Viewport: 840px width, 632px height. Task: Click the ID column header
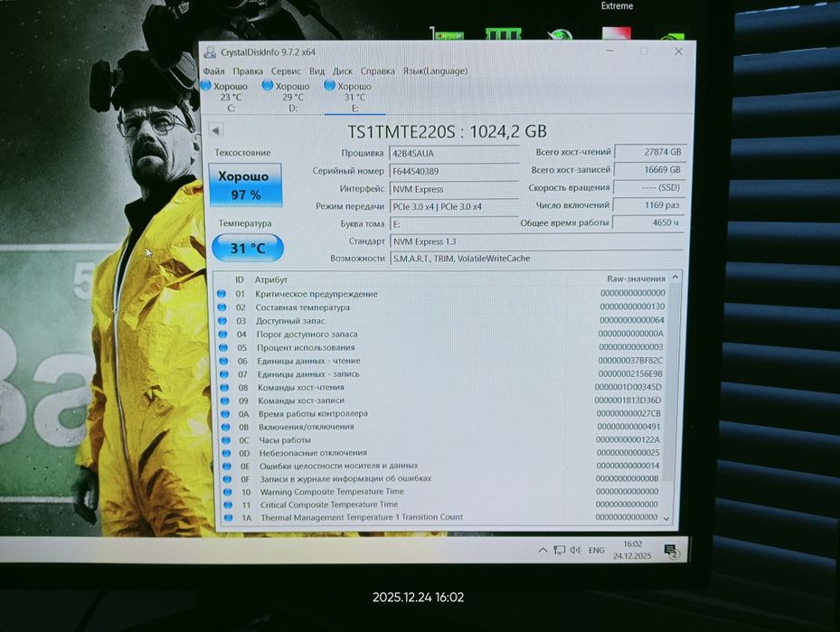point(240,279)
